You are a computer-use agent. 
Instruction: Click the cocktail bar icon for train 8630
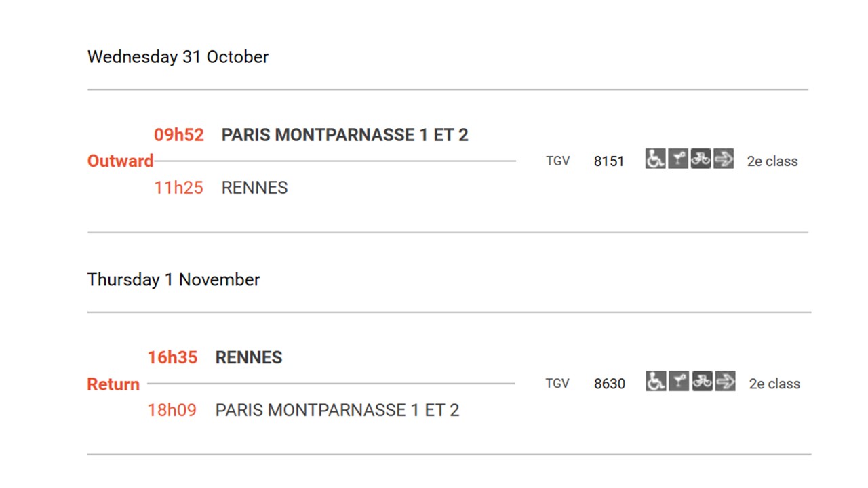click(x=679, y=381)
